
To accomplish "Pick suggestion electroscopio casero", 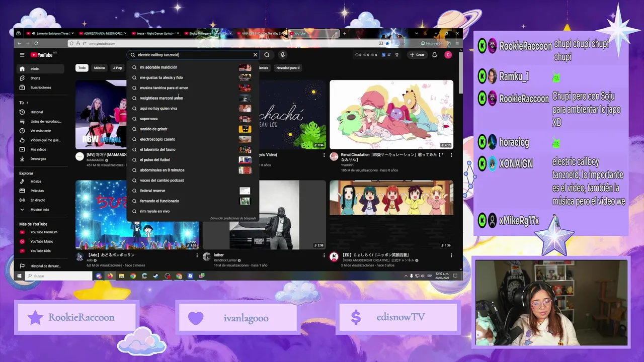I will tap(193, 139).
